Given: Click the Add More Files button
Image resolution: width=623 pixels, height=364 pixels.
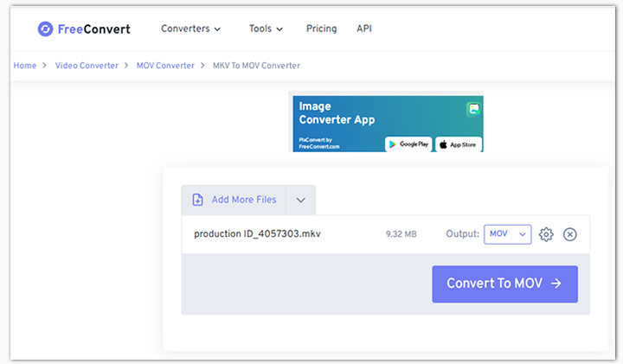Looking at the screenshot, I should click(x=243, y=200).
